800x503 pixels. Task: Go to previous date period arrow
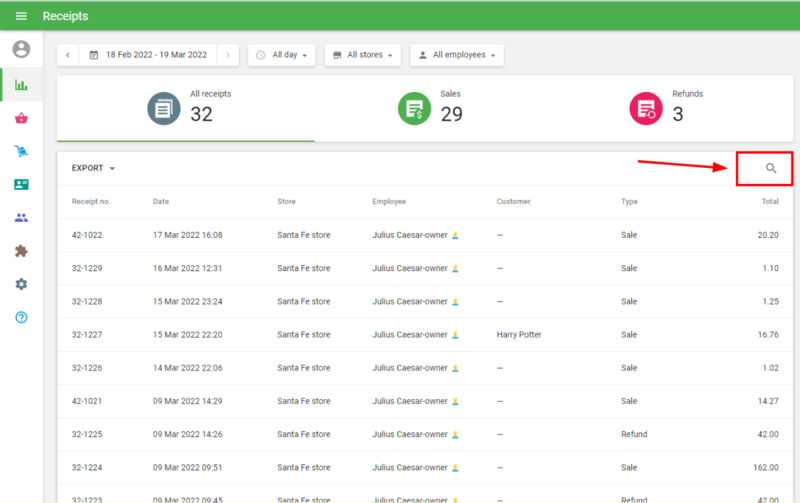tap(68, 55)
